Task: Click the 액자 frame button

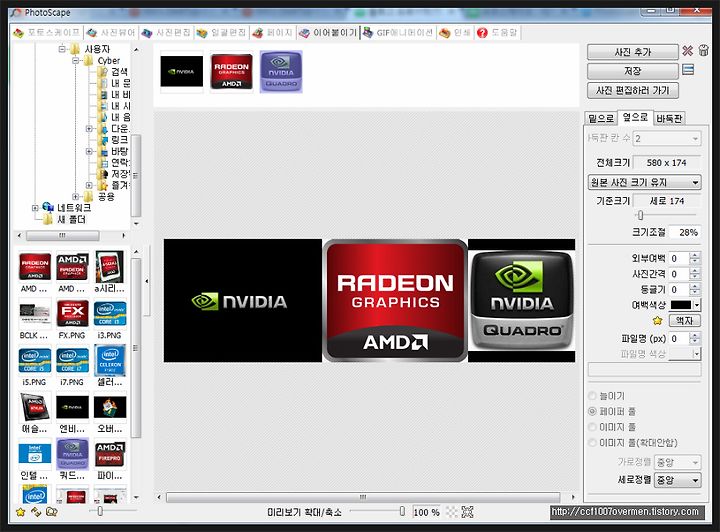Action: (x=684, y=320)
